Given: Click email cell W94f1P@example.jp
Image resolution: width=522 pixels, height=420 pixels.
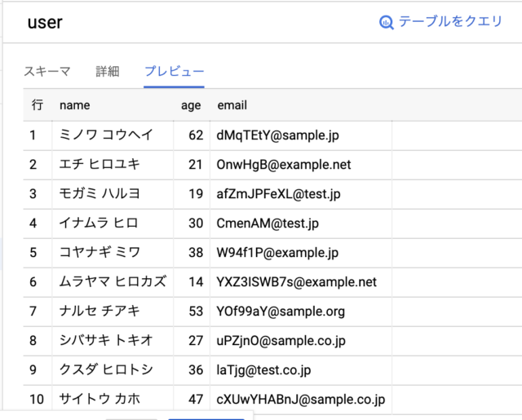Looking at the screenshot, I should pyautogui.click(x=277, y=253).
